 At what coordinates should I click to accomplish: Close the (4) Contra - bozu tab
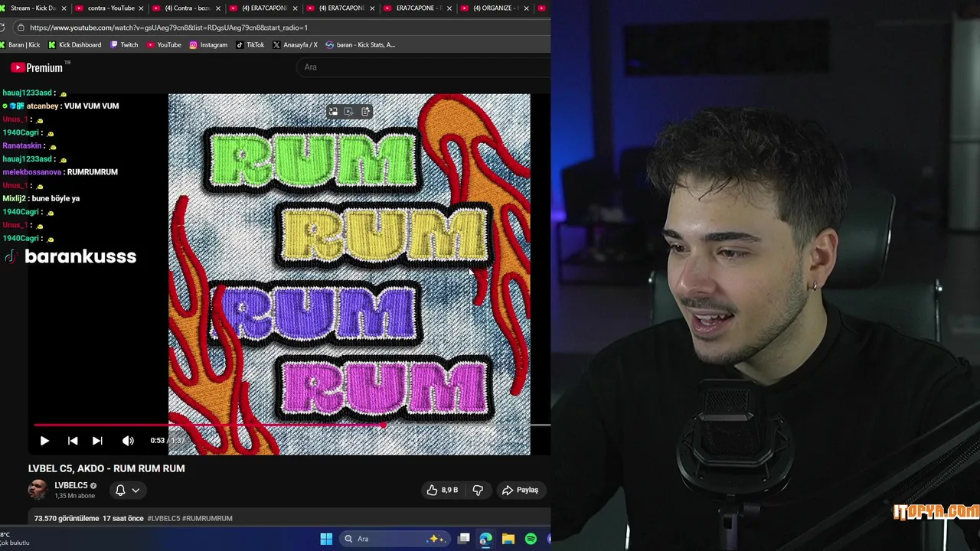click(217, 8)
